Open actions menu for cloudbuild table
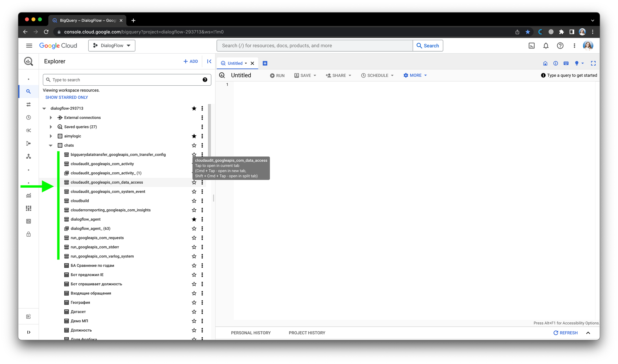This screenshot has width=618, height=364. (x=202, y=201)
